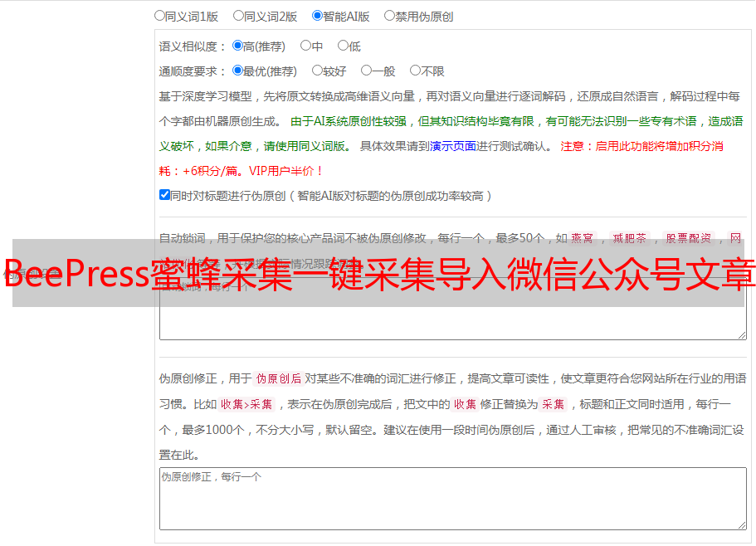Click the 语义相似度 label
Viewport: 756px width, 546px height.
pos(188,46)
